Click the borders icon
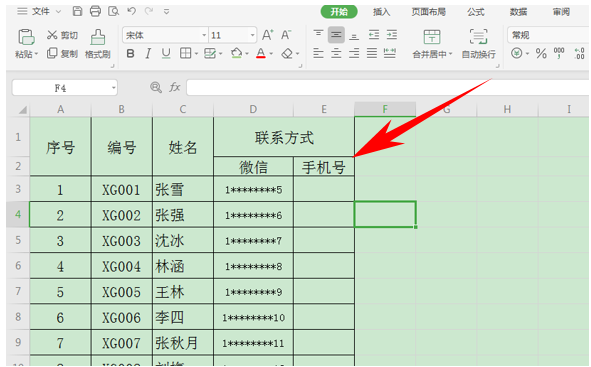 pyautogui.click(x=185, y=54)
